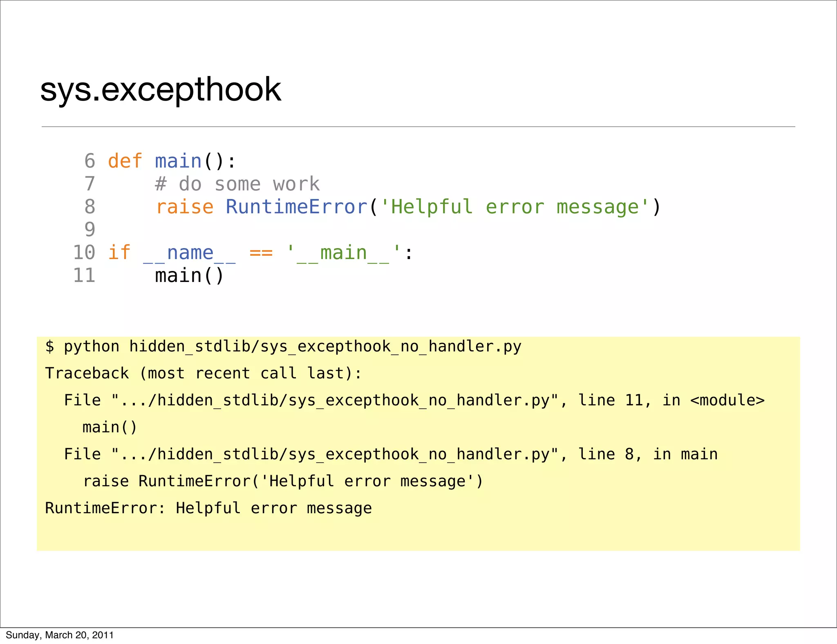The image size is (837, 644).
Task: Click the date 'Sunday, March 20, 2011'
Action: pyautogui.click(x=60, y=635)
